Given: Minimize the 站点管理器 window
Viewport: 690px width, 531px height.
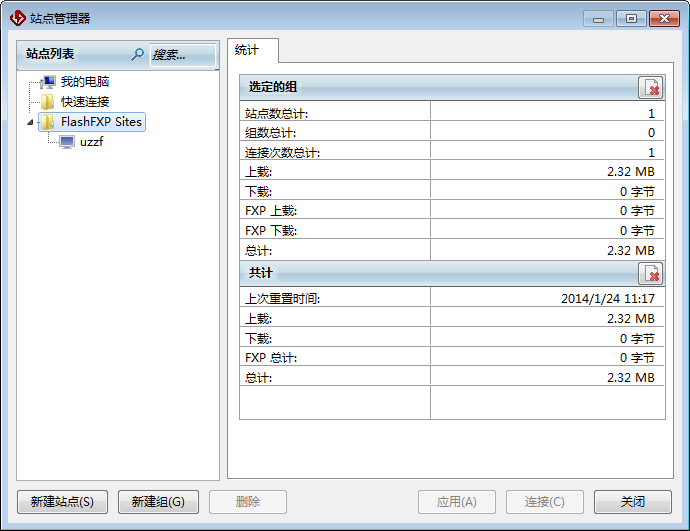Looking at the screenshot, I should pos(598,19).
